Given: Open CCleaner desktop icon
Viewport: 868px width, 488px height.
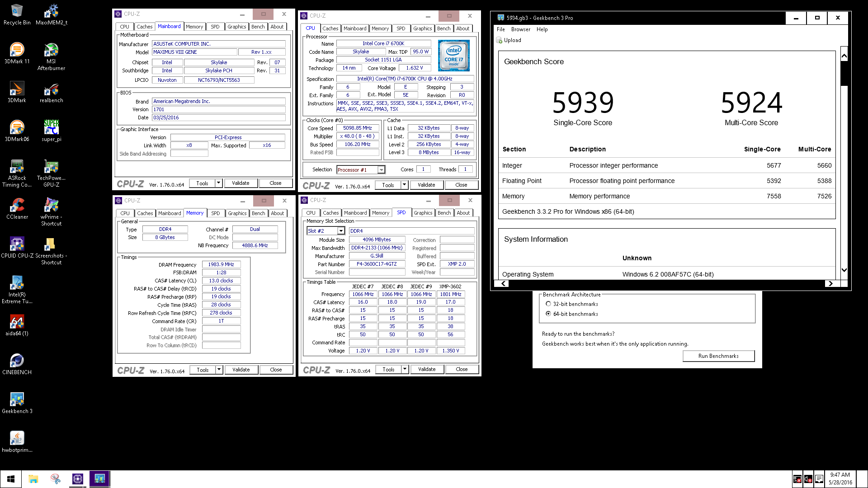Looking at the screenshot, I should click(x=17, y=209).
